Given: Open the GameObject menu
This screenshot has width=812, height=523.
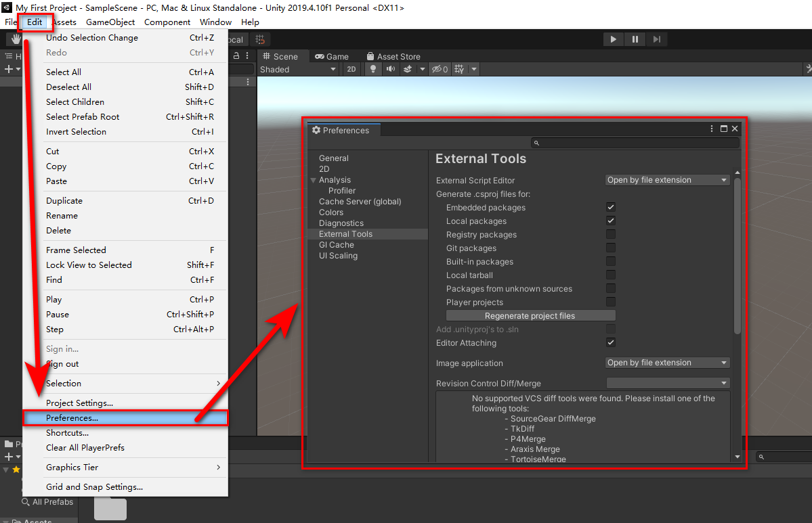Looking at the screenshot, I should point(110,22).
